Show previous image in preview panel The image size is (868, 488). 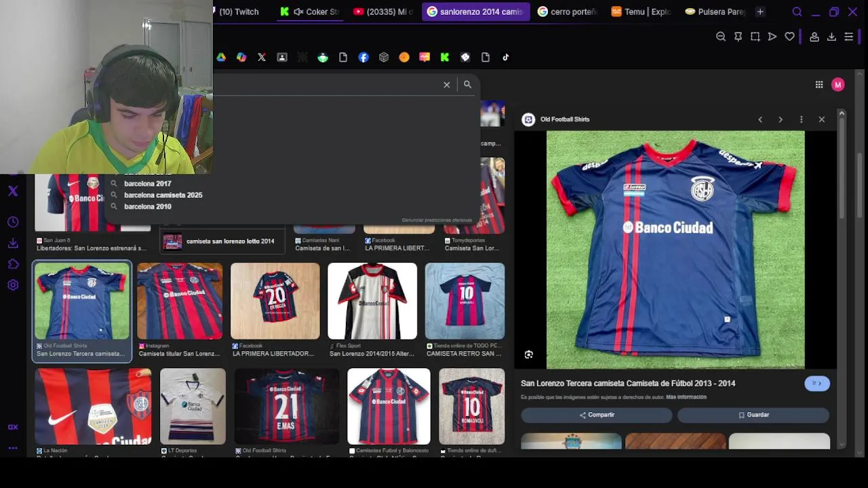tap(760, 119)
